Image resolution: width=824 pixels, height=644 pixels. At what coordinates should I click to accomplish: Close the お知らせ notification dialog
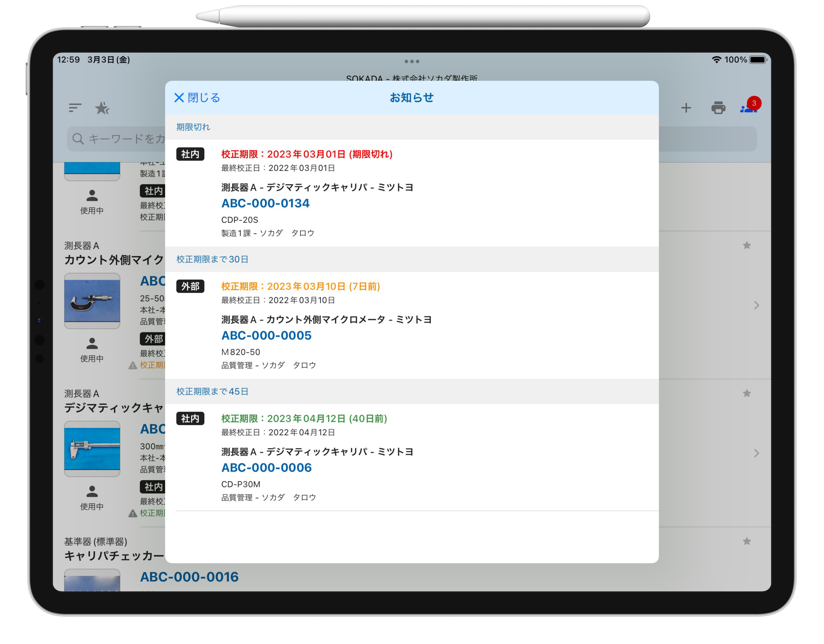[197, 98]
